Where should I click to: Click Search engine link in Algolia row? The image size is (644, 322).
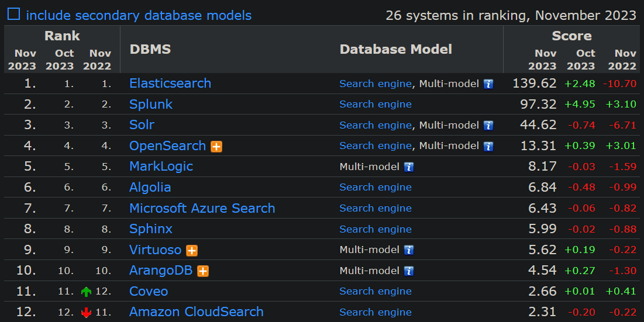[x=376, y=187]
